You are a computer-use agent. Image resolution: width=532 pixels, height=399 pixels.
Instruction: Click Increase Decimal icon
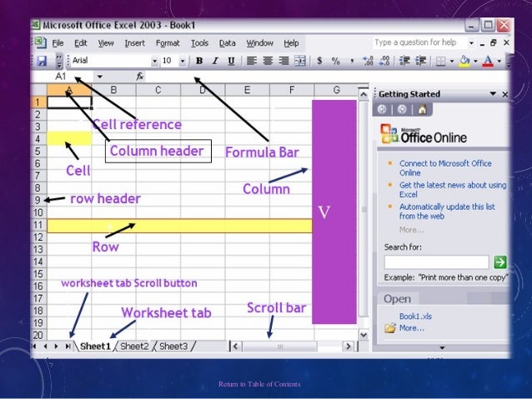click(368, 61)
